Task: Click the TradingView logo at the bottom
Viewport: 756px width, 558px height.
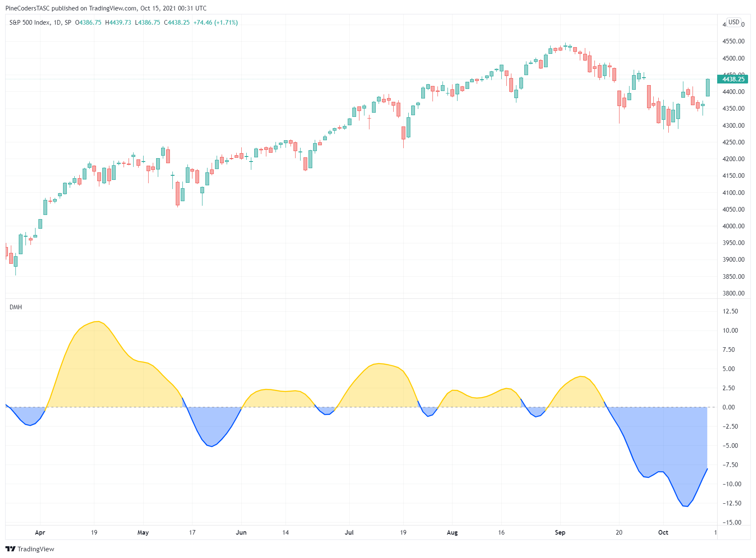Action: (x=30, y=549)
